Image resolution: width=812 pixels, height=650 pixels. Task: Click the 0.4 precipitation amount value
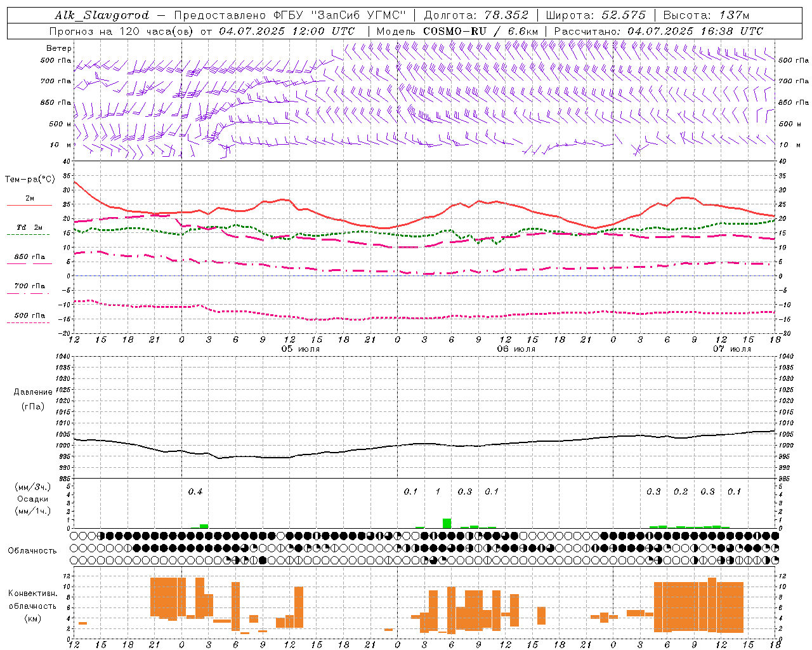click(195, 492)
